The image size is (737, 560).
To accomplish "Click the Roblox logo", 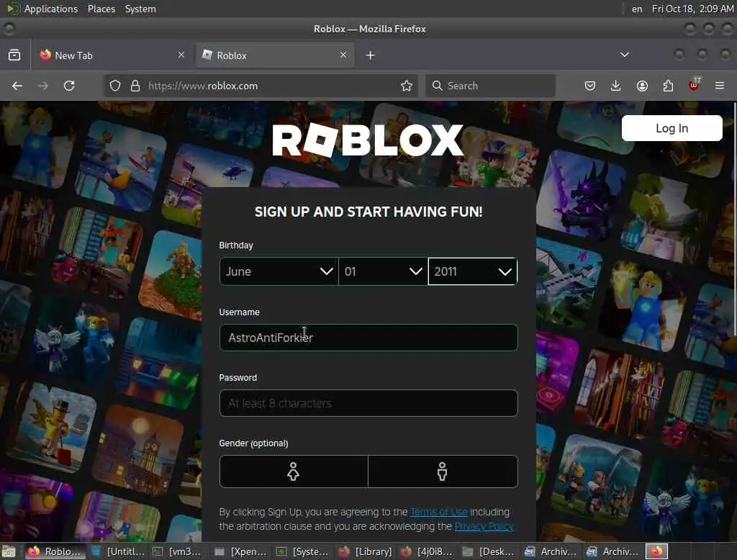I will click(368, 140).
